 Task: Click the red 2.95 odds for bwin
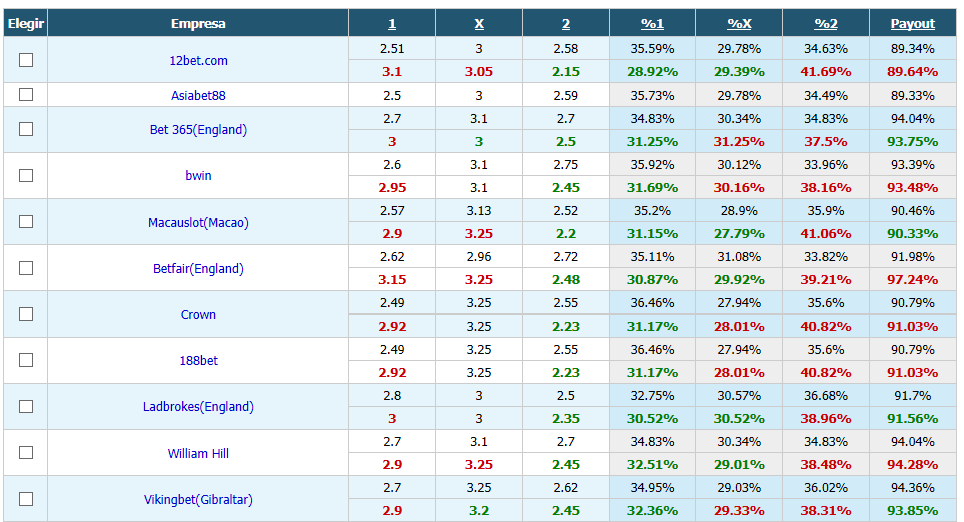(x=392, y=188)
